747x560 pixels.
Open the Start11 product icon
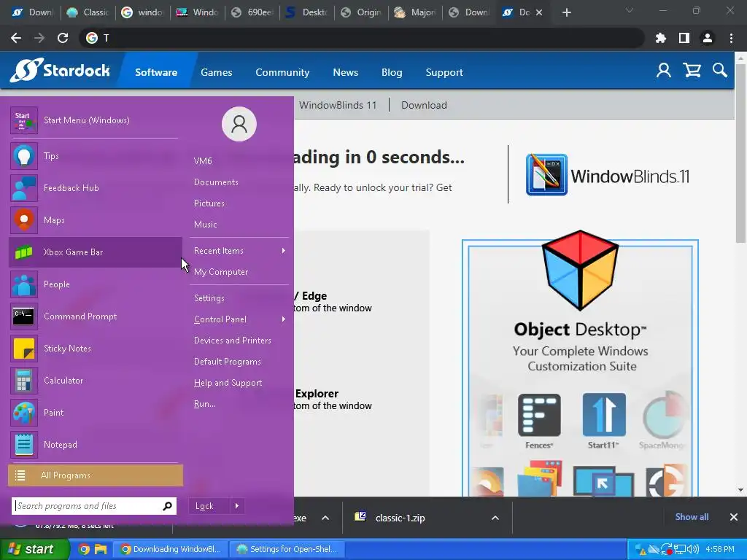604,415
